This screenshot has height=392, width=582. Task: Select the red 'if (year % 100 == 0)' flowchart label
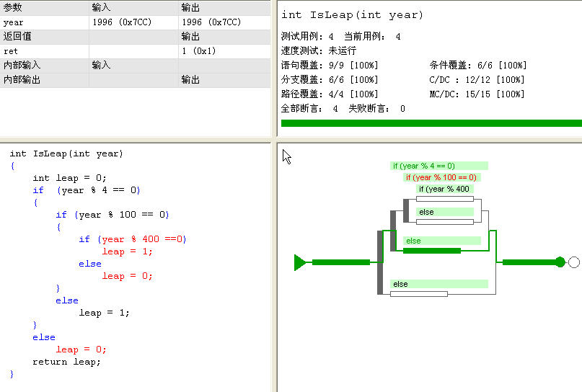(441, 177)
